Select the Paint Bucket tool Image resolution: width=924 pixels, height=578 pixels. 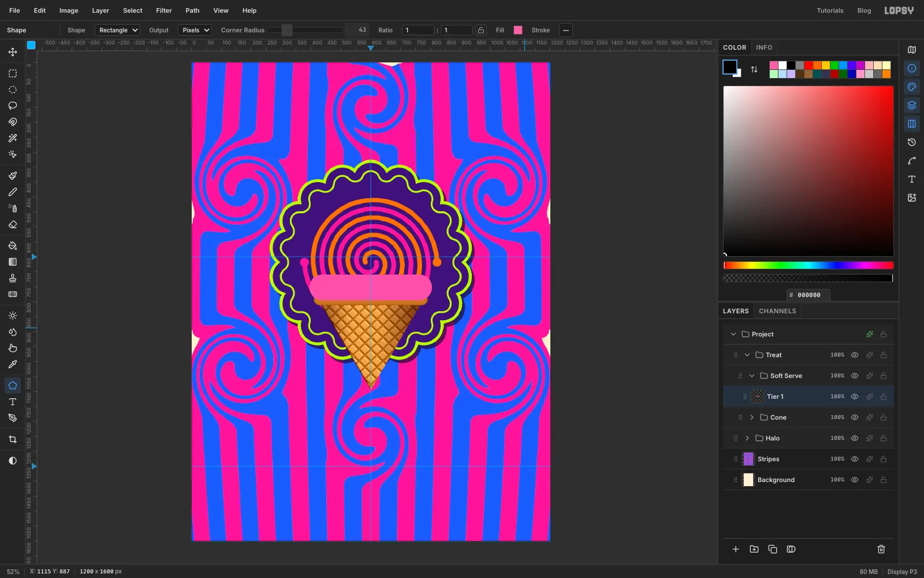pyautogui.click(x=13, y=246)
